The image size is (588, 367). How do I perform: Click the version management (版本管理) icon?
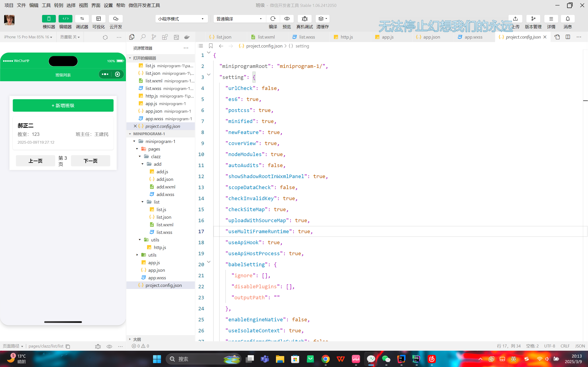tap(533, 19)
